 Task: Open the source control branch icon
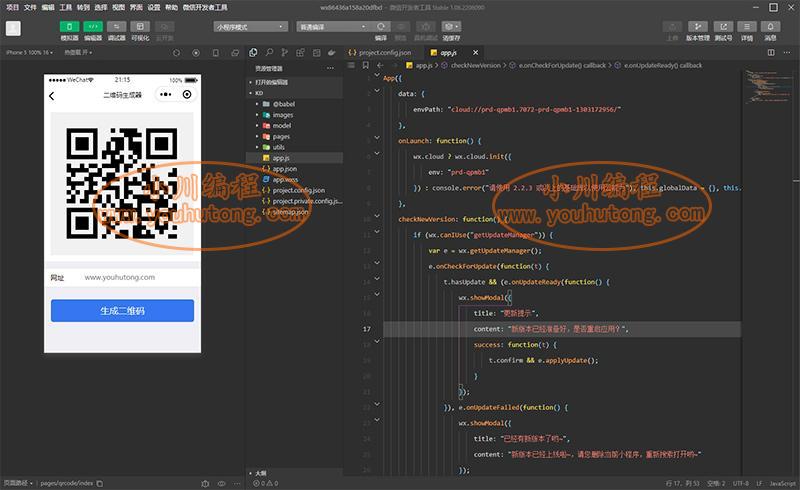click(285, 53)
